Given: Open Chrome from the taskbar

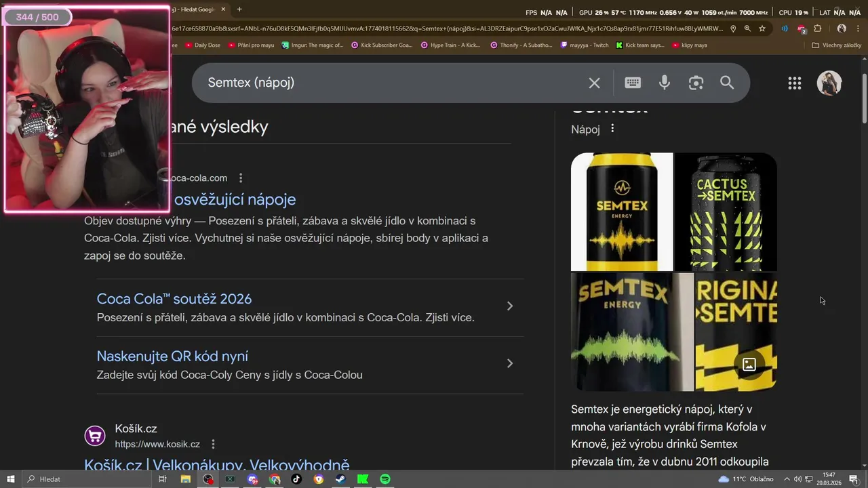Looking at the screenshot, I should [274, 479].
